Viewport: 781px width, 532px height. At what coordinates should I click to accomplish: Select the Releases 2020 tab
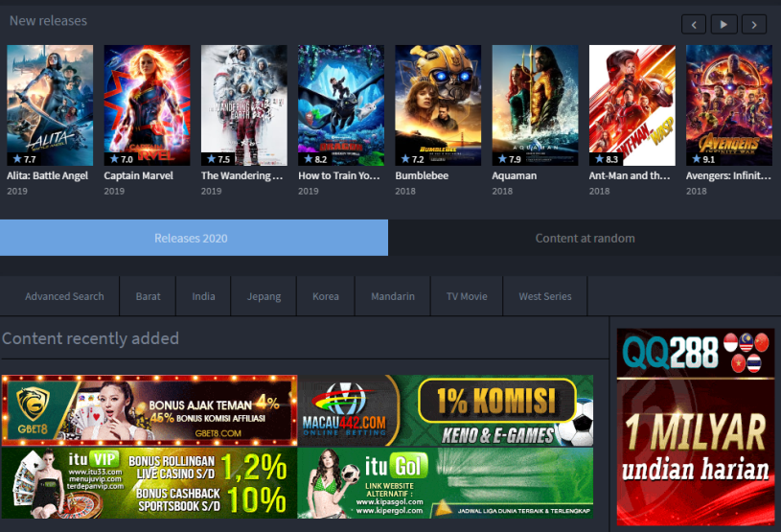194,238
